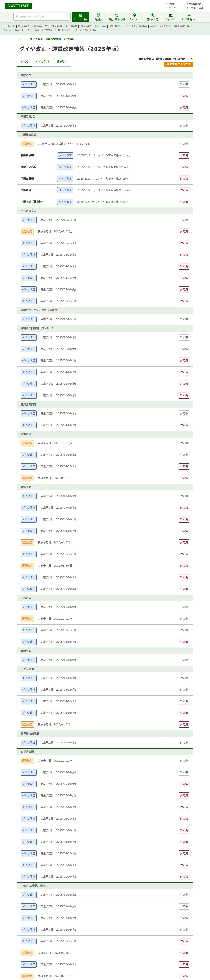
Task: Open the ルート/料金 navigation icon
Action: click(80, 17)
